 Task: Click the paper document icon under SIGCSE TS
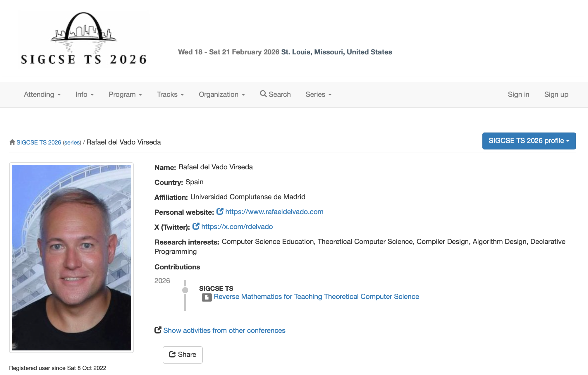(x=207, y=297)
